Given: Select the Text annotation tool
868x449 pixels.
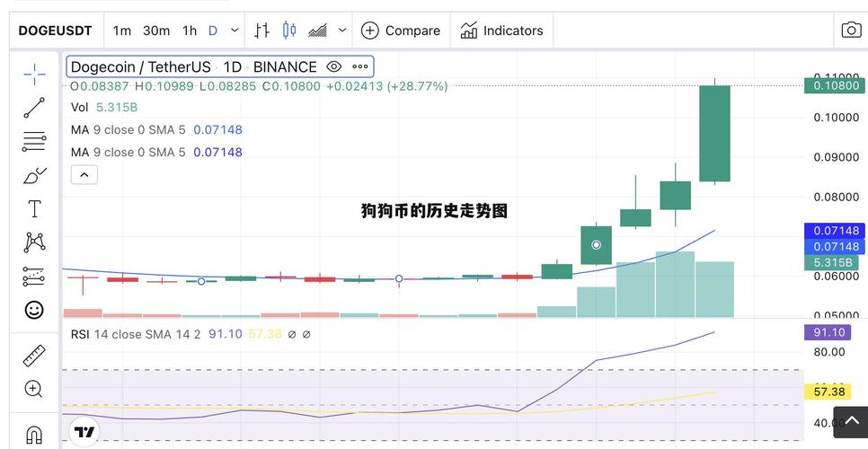Looking at the screenshot, I should point(34,209).
